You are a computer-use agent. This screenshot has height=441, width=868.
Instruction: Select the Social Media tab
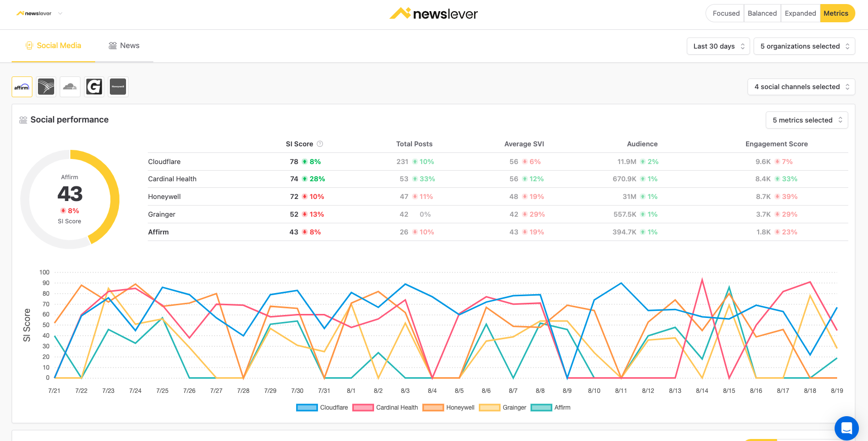(53, 46)
